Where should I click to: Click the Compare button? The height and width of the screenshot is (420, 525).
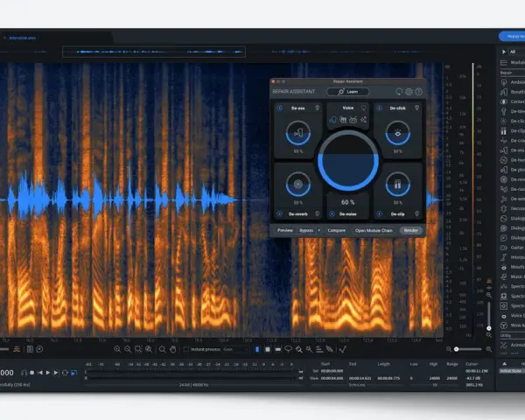click(337, 230)
